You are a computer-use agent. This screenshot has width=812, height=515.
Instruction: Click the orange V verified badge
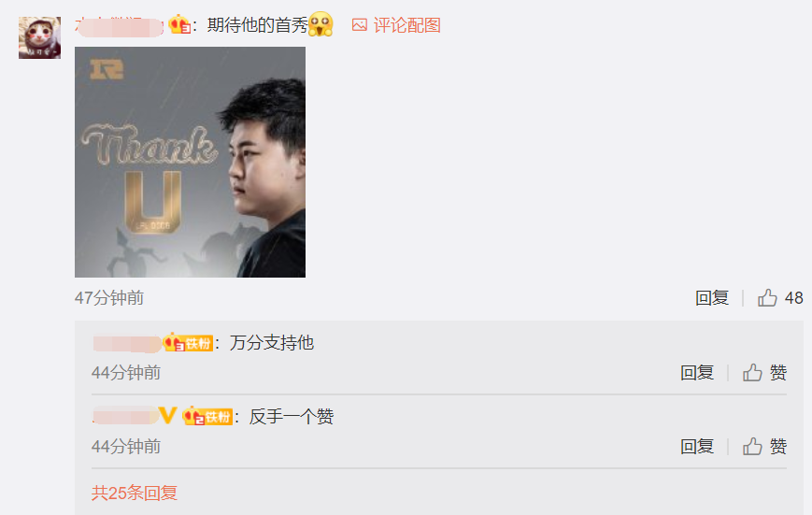(167, 415)
